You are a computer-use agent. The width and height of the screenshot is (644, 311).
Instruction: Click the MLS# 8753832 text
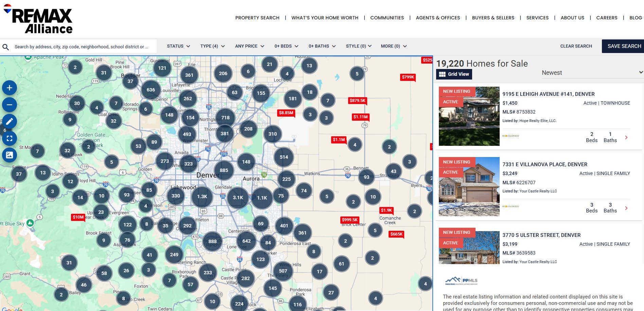[519, 112]
